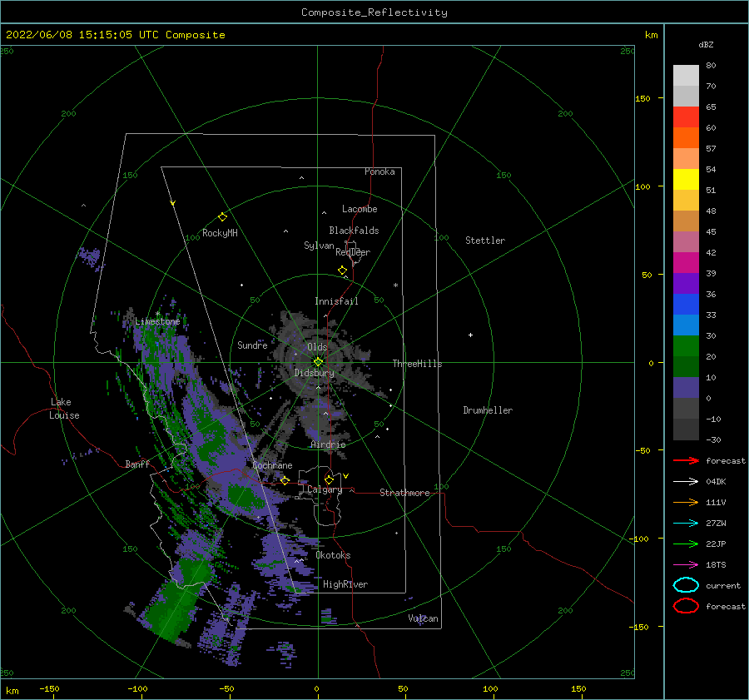Click the Didsbury city label
Viewport: 749px width, 700px height.
315,373
